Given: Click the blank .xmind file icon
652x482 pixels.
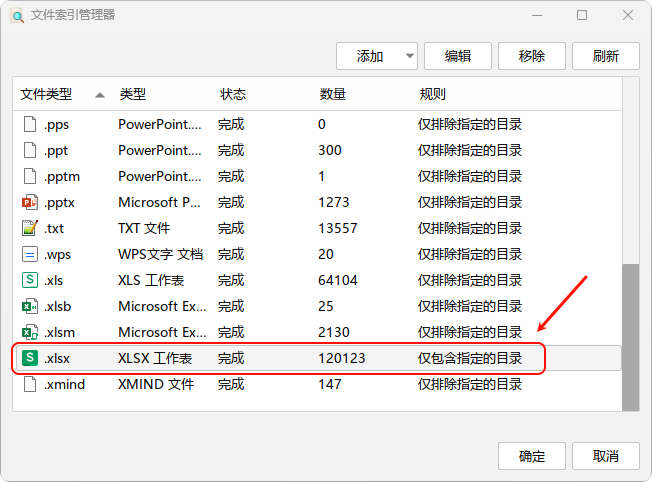Looking at the screenshot, I should 29,384.
